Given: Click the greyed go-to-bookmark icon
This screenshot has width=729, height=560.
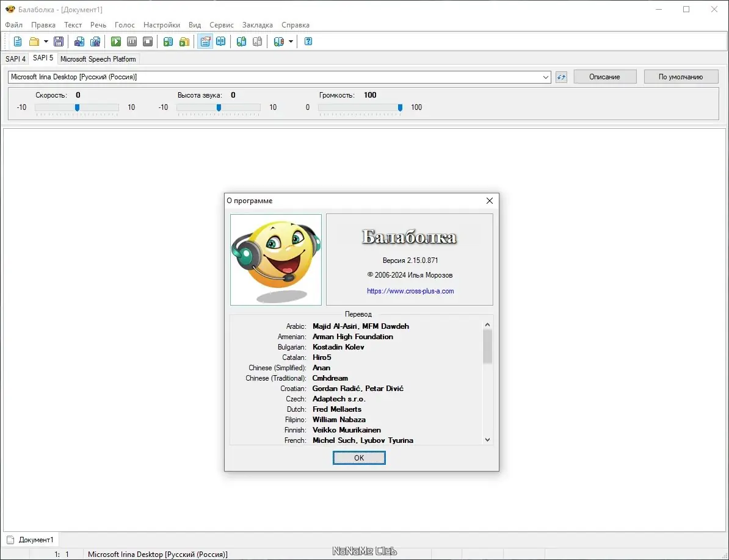Looking at the screenshot, I should pos(258,42).
